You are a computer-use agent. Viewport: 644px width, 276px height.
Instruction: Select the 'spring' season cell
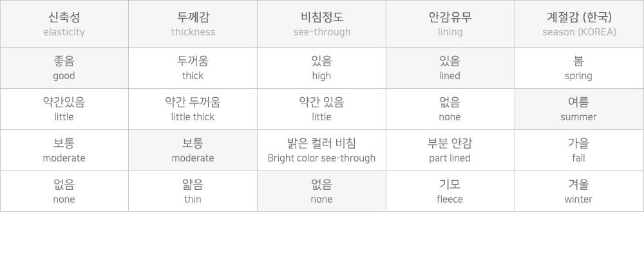tap(579, 68)
